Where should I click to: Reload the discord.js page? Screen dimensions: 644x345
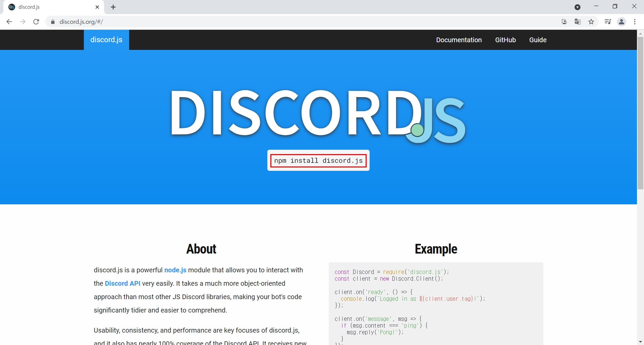click(x=36, y=22)
